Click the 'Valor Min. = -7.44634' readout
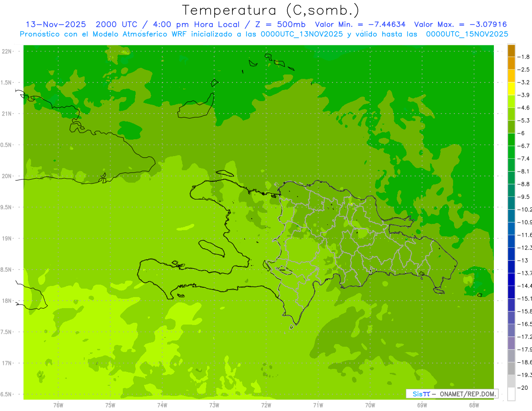This screenshot has width=532, height=411. coord(360,24)
